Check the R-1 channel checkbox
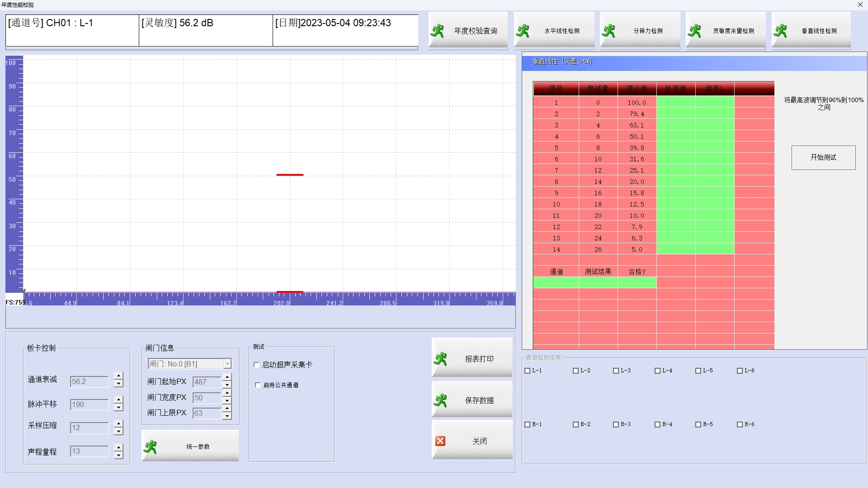Viewport: 868px width, 488px height. 527,424
